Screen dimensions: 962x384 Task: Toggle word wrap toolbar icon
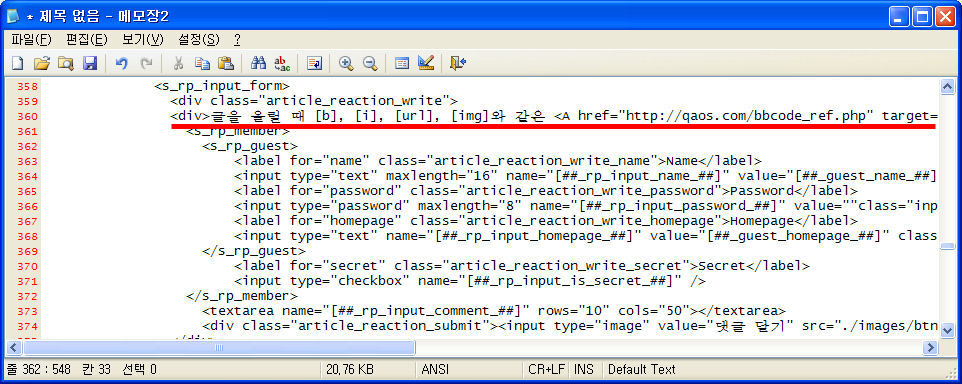click(315, 63)
